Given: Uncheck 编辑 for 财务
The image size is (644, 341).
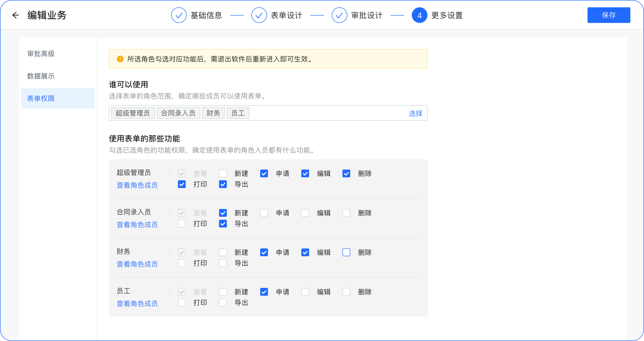Looking at the screenshot, I should coord(305,252).
